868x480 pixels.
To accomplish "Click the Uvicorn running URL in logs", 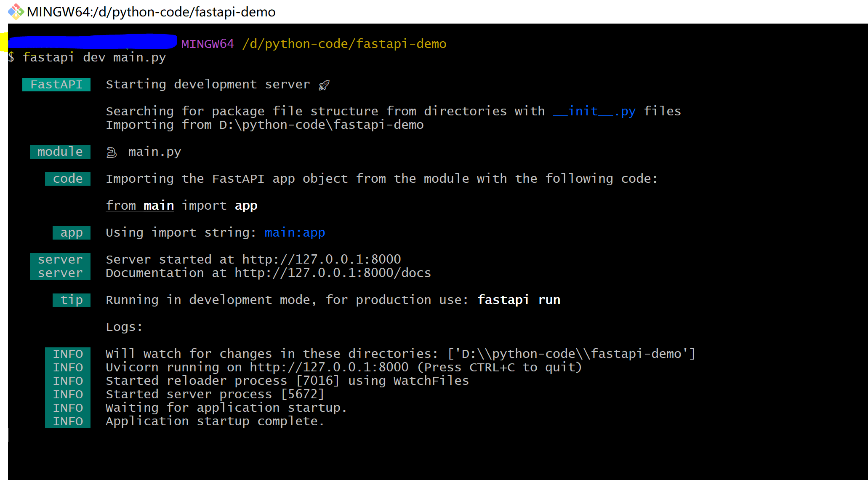I will (329, 367).
